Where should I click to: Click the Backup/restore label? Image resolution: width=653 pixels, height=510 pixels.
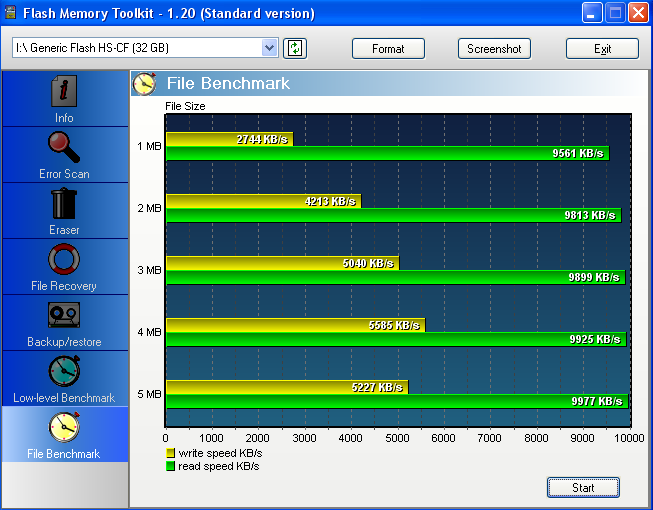pos(64,342)
